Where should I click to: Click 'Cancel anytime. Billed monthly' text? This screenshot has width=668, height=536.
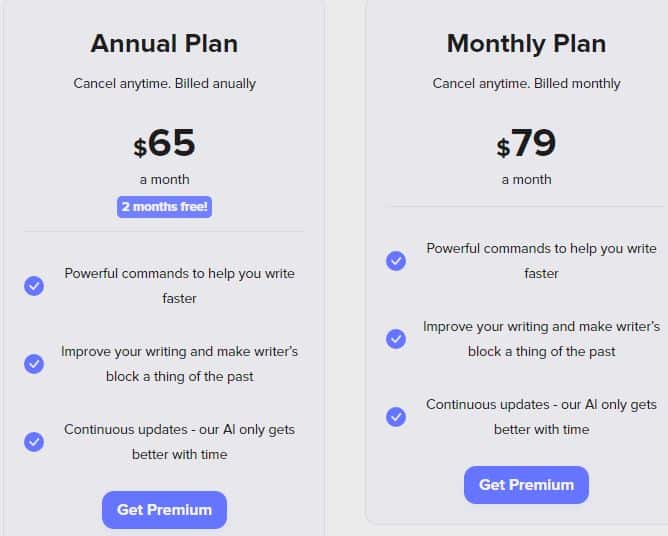(526, 84)
